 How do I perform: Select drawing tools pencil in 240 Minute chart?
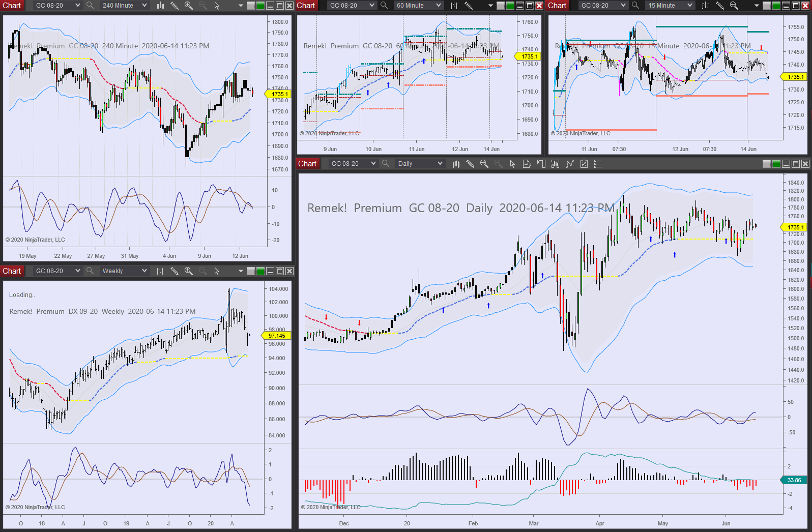coord(175,6)
